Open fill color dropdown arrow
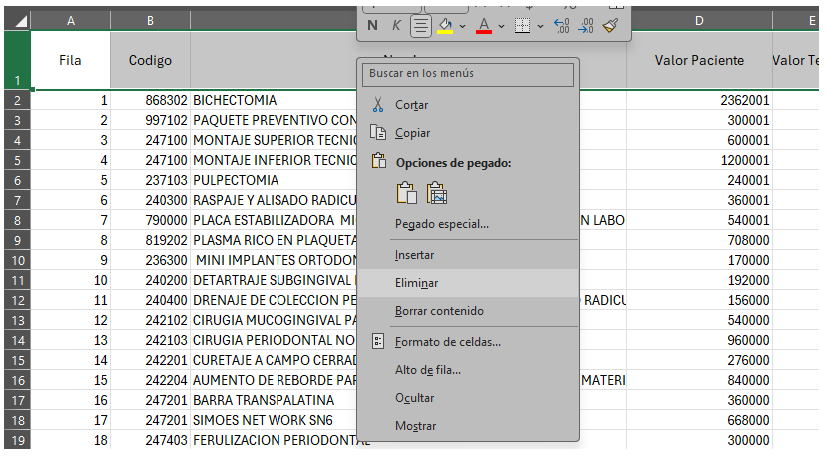Screen dimensions: 827x462 tap(463, 26)
